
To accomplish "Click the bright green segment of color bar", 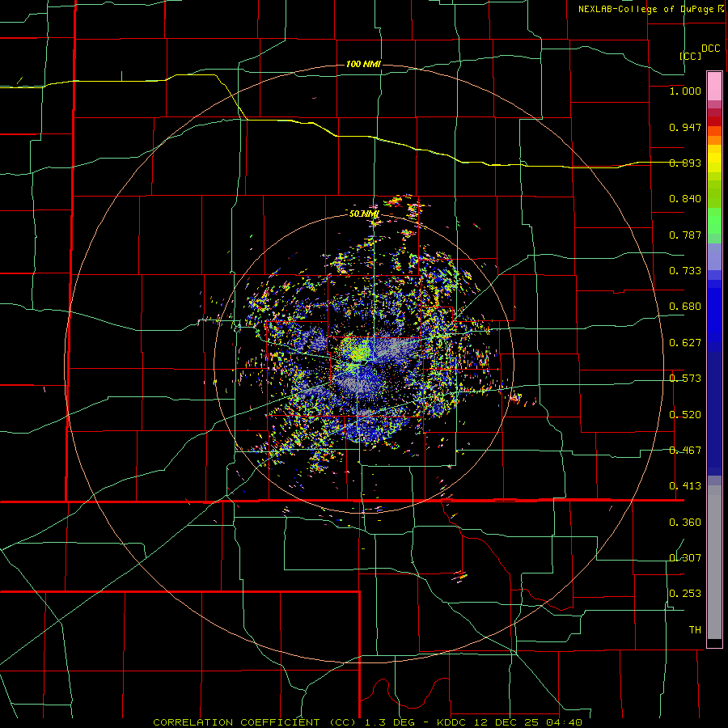I will pos(714,221).
